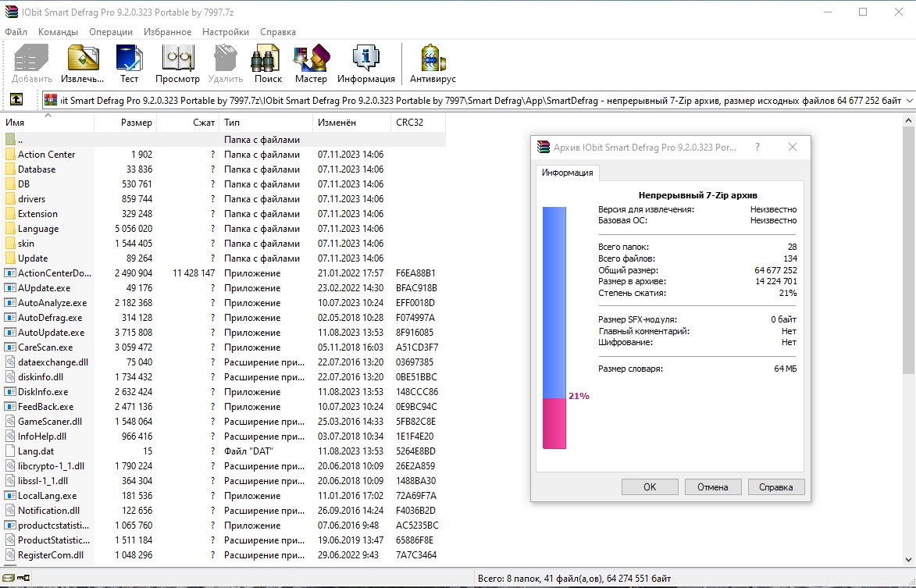
Task: Select the Database folder icon
Action: [x=10, y=169]
